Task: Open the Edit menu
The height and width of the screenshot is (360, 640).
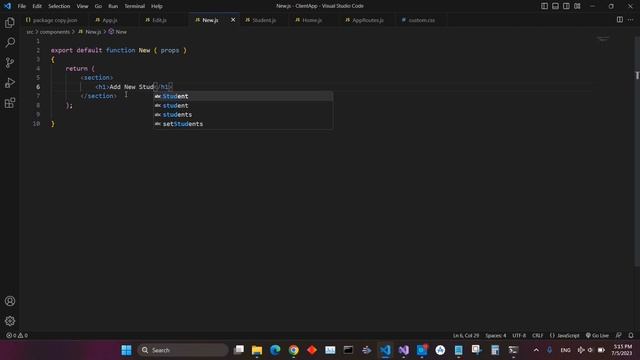Action: click(x=37, y=6)
